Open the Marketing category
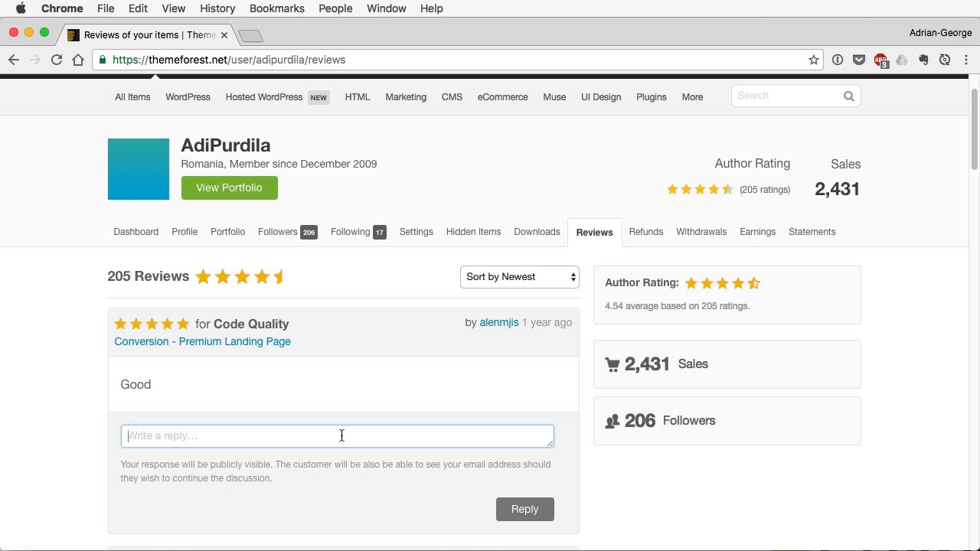Viewport: 980px width, 551px height. (406, 97)
